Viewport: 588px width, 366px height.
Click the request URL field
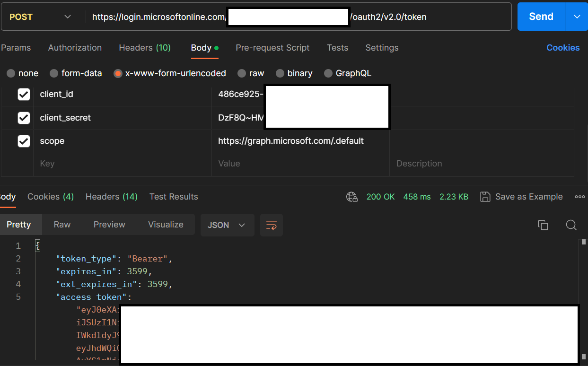click(298, 17)
